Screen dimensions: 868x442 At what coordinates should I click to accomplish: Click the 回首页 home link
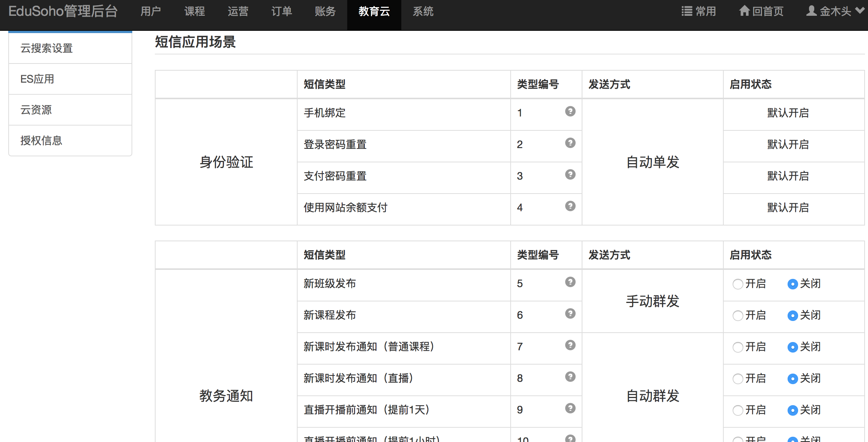(x=761, y=11)
